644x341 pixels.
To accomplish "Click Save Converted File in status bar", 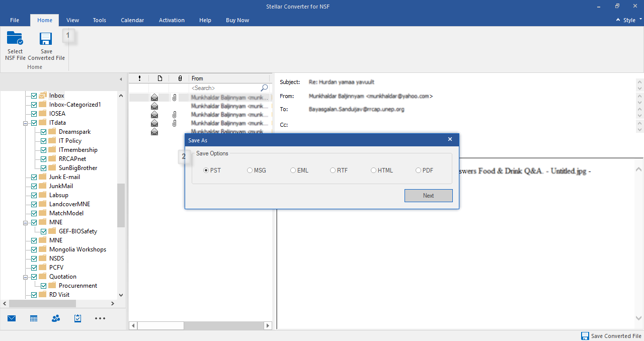I will (611, 336).
